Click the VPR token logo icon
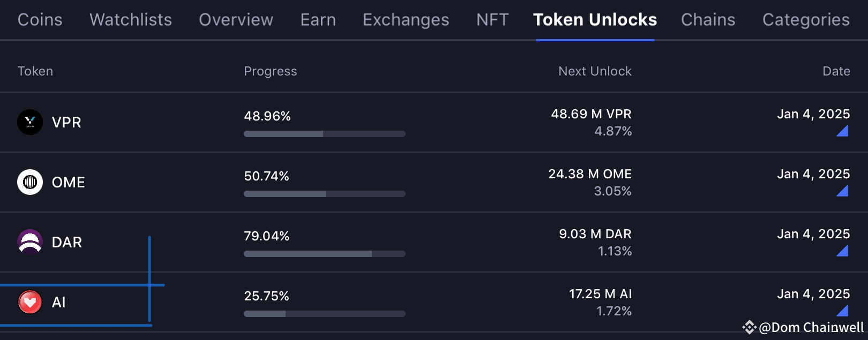868x340 pixels. [x=30, y=122]
